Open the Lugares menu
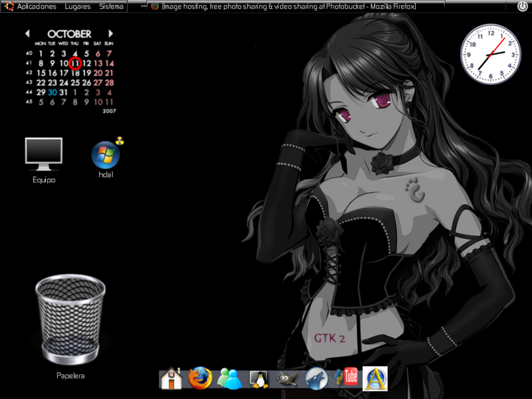This screenshot has height=399, width=532. pyautogui.click(x=78, y=6)
